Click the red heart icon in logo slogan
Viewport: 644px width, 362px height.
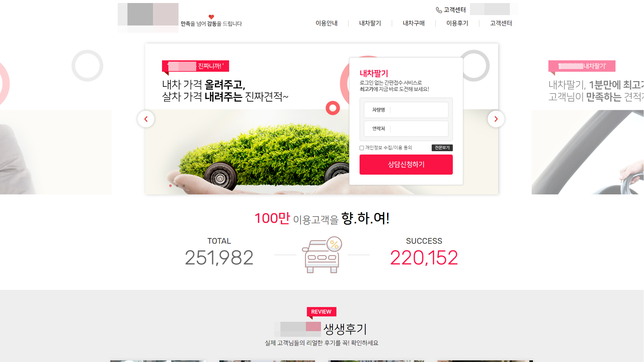(x=211, y=17)
